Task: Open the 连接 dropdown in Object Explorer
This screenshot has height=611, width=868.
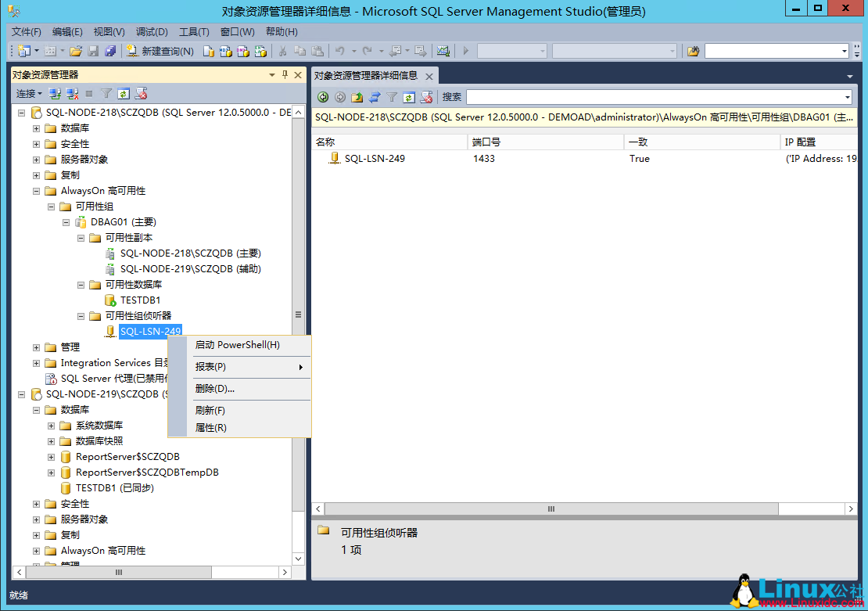Action: pyautogui.click(x=28, y=93)
